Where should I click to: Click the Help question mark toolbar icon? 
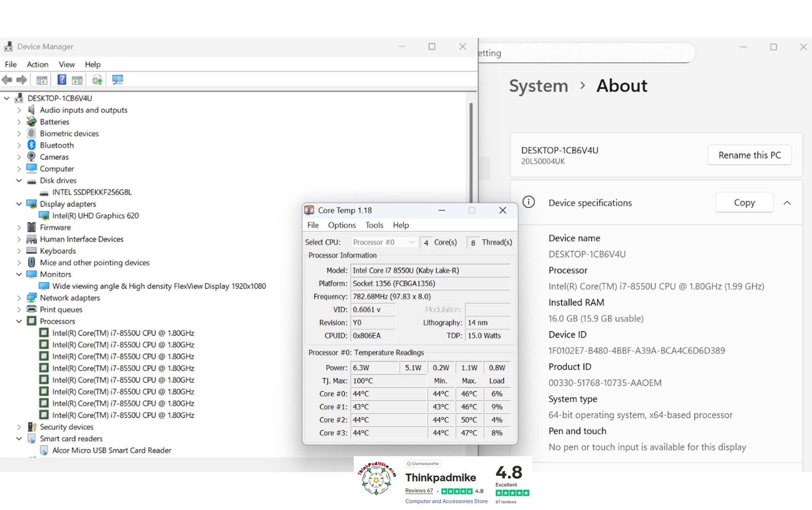(x=62, y=80)
